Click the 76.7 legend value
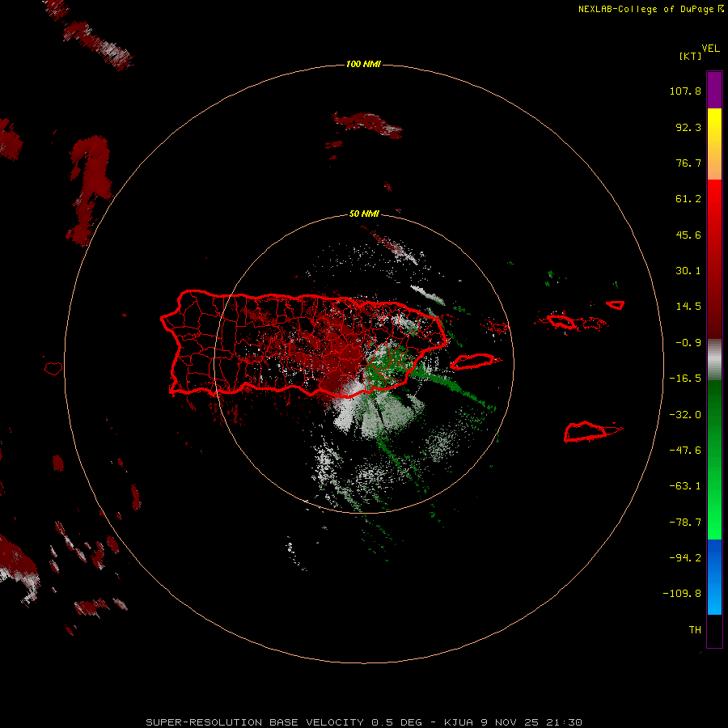Image resolution: width=728 pixels, height=728 pixels. (x=688, y=163)
